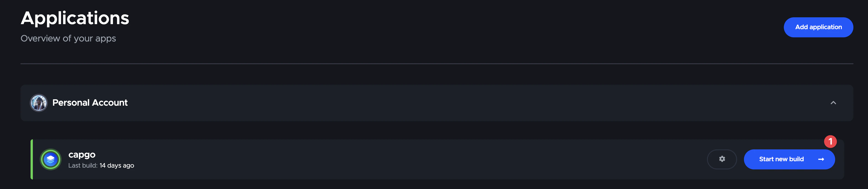The image size is (868, 189).
Task: Collapse the Personal Account section chevron
Action: pyautogui.click(x=833, y=103)
